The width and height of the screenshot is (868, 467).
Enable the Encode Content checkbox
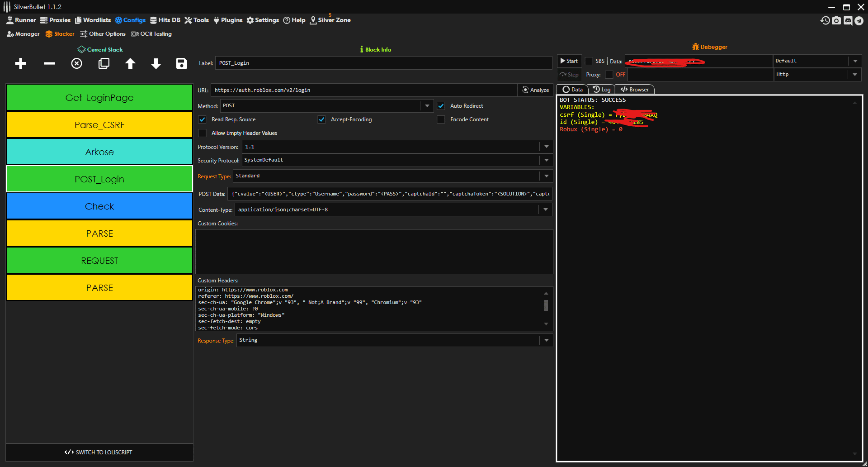441,119
